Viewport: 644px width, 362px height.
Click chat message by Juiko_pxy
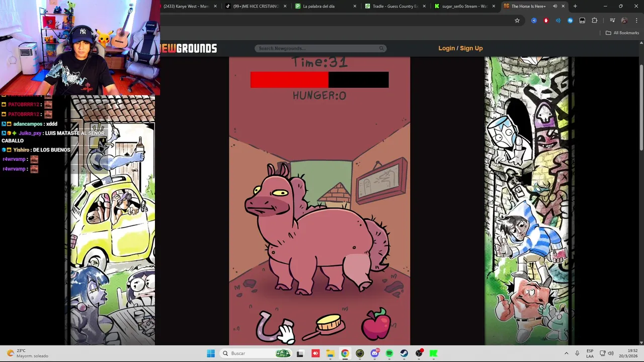point(53,137)
